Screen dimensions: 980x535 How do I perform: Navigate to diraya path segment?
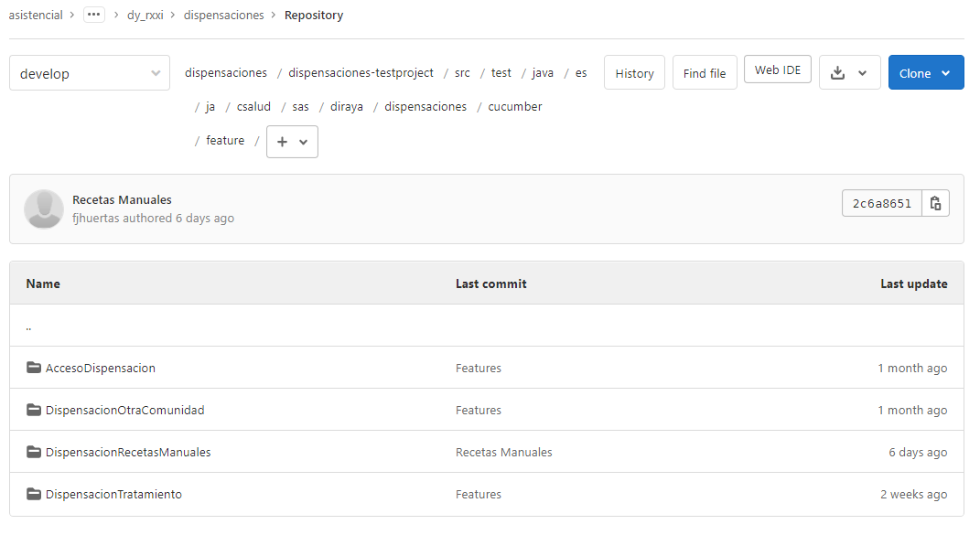point(346,106)
